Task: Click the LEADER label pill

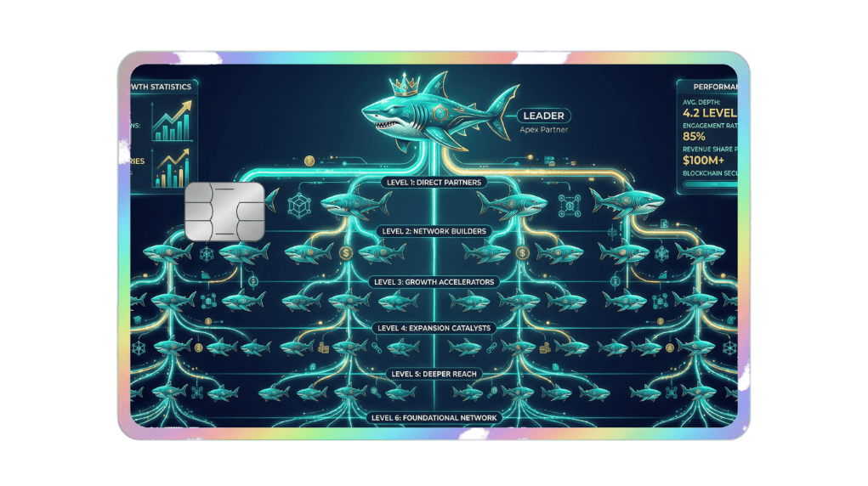Action: tap(543, 116)
